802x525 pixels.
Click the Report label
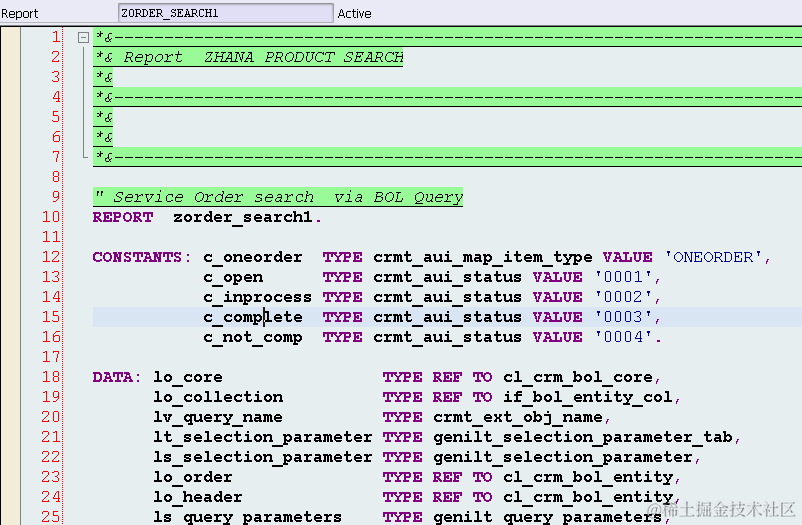pyautogui.click(x=19, y=14)
